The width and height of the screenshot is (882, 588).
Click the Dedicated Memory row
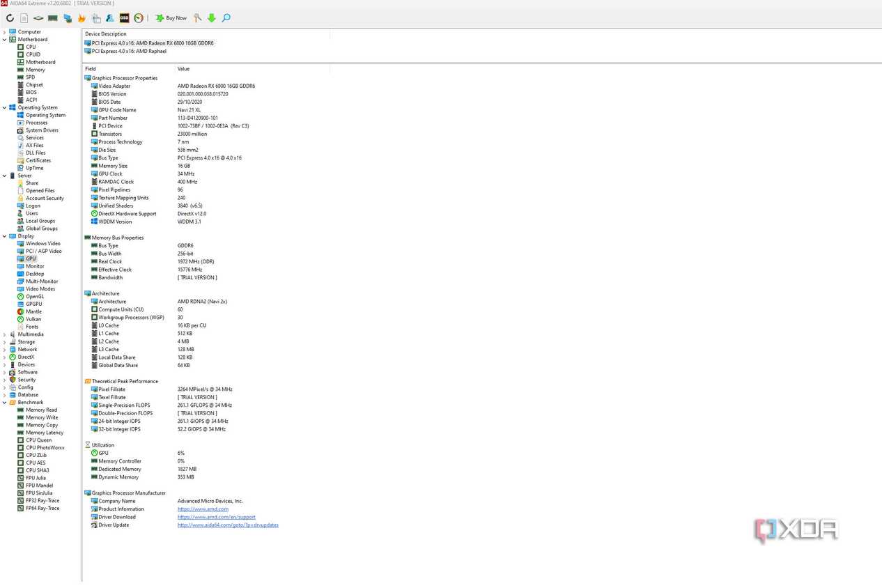point(144,469)
